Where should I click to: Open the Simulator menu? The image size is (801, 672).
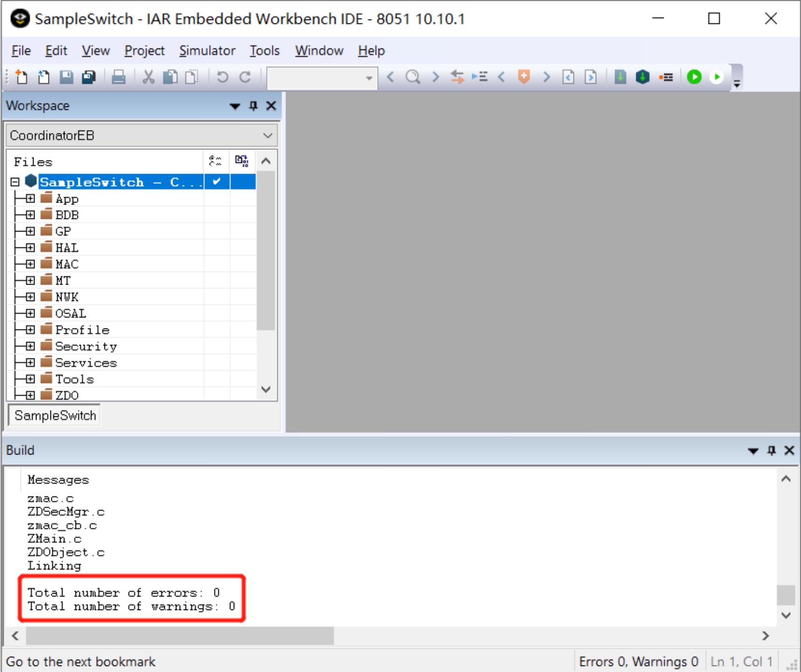click(x=207, y=50)
